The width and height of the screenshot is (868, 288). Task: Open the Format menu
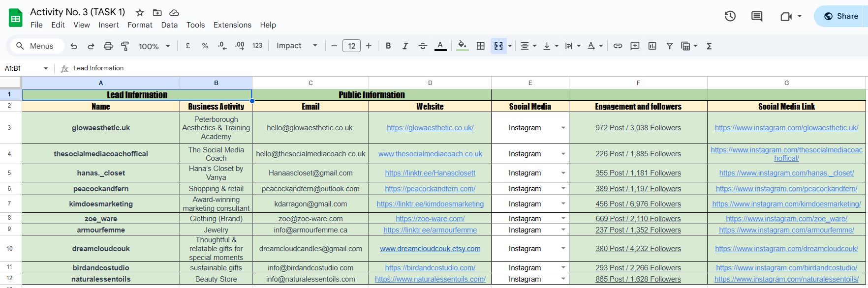(x=140, y=25)
